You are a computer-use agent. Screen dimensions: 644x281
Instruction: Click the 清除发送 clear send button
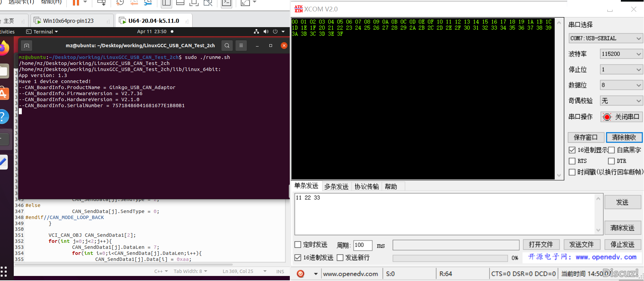[623, 228]
